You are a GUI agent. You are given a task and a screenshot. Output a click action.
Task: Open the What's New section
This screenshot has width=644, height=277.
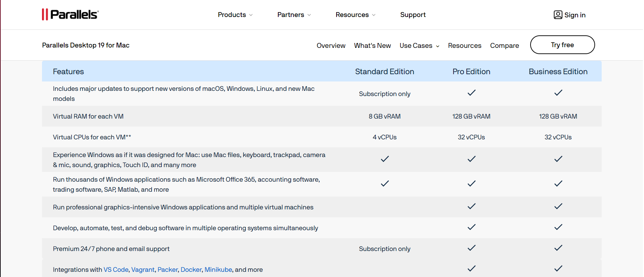pos(372,45)
